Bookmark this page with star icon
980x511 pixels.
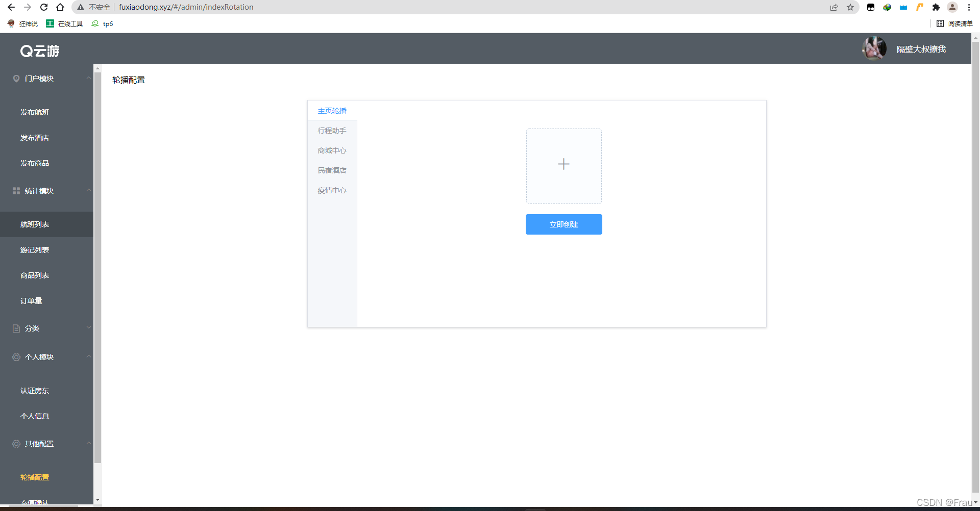click(850, 7)
